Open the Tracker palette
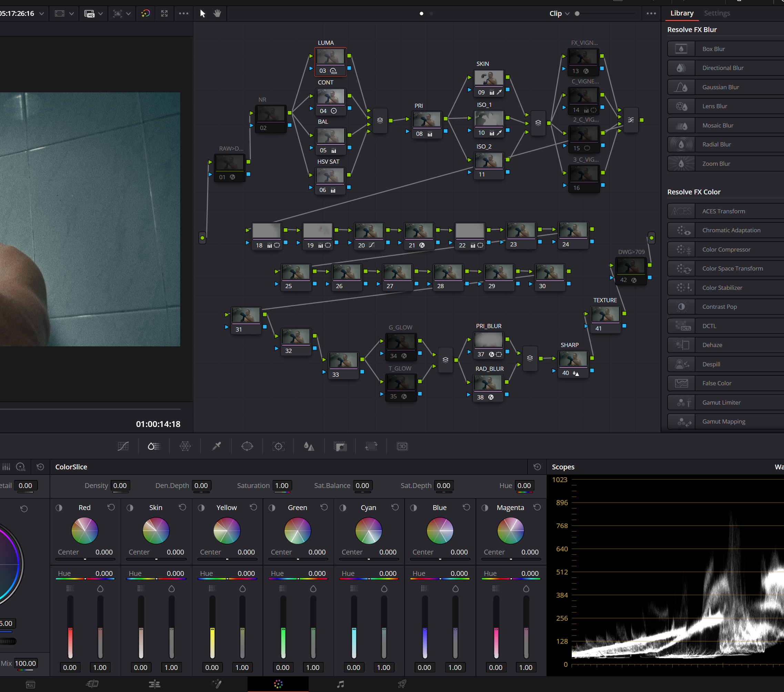Screen dimensions: 784x692 click(x=278, y=446)
